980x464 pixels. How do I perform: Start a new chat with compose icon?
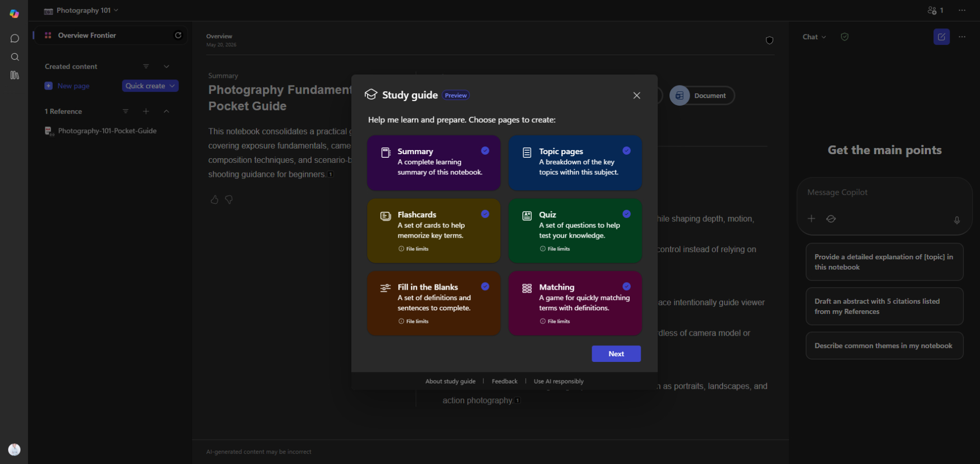pos(941,37)
